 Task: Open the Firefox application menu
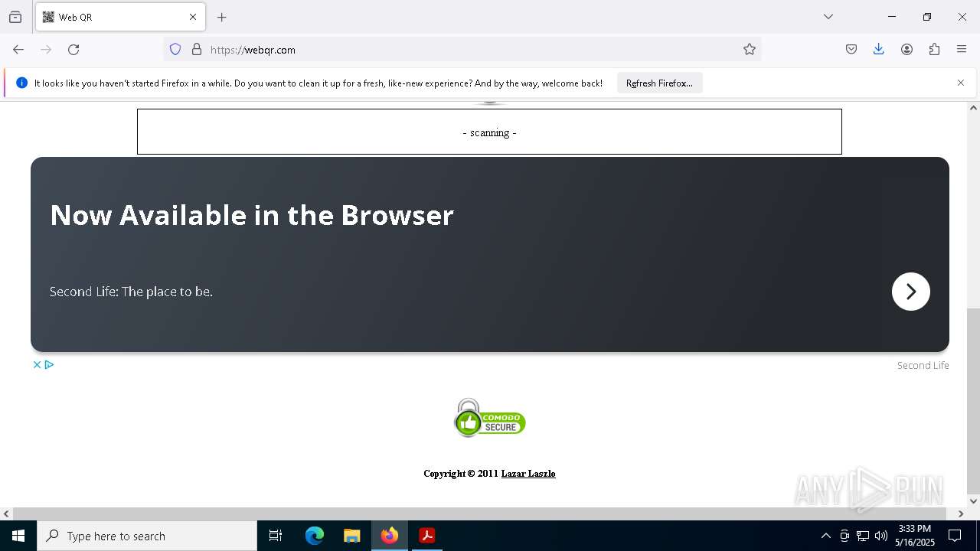point(962,50)
